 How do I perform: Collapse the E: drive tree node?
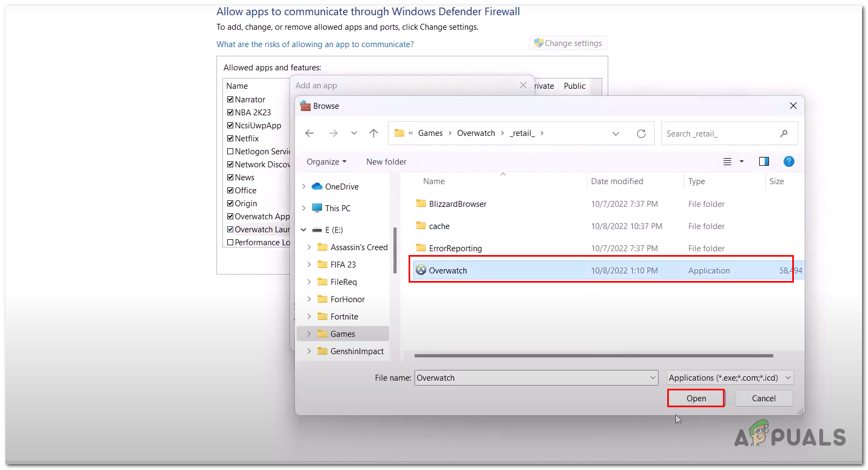[304, 230]
